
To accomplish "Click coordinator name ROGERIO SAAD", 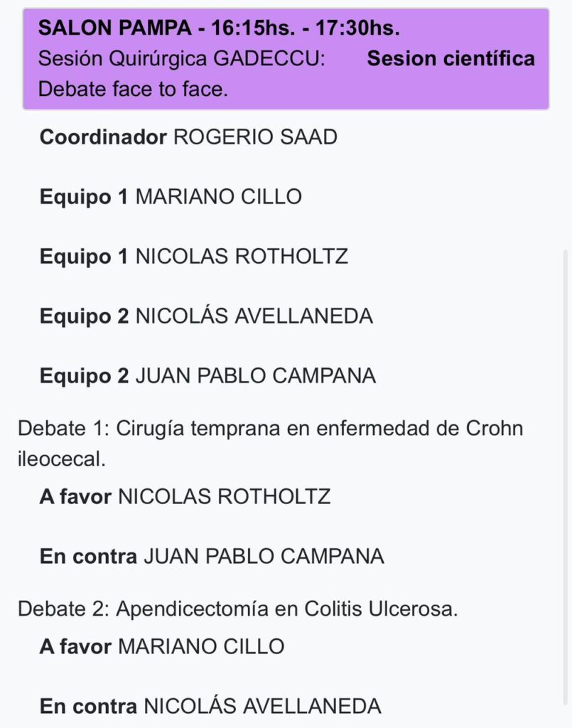I will pos(255,137).
